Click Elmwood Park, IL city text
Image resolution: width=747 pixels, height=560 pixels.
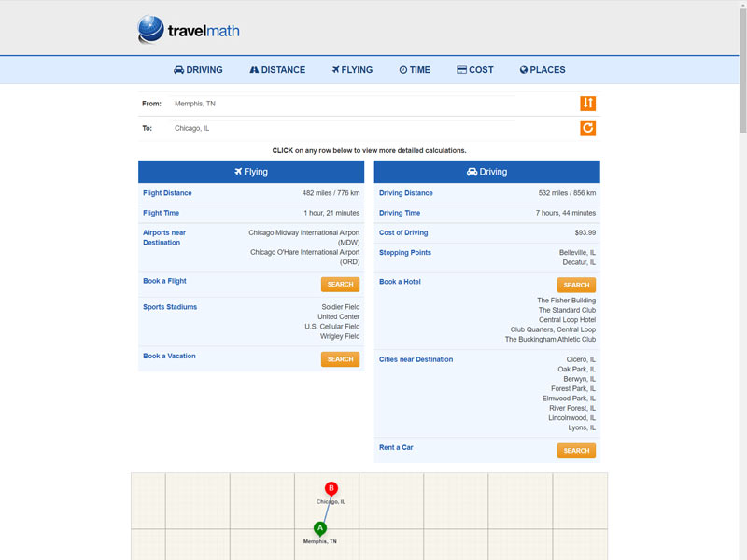point(569,399)
